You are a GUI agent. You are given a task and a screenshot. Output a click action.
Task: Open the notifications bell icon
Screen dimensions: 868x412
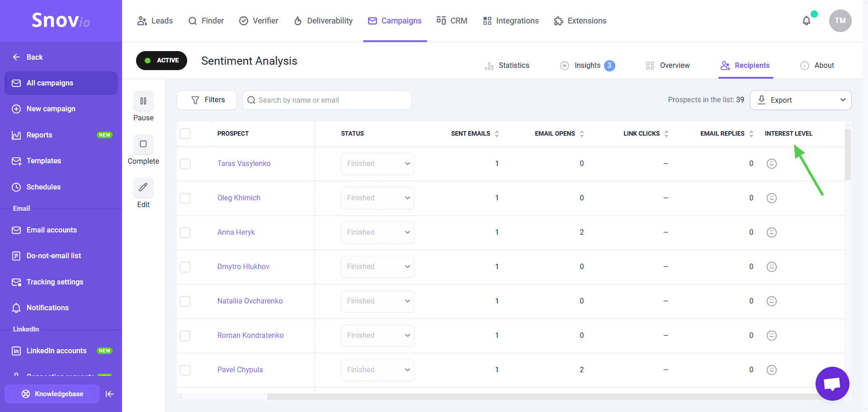pyautogui.click(x=806, y=21)
